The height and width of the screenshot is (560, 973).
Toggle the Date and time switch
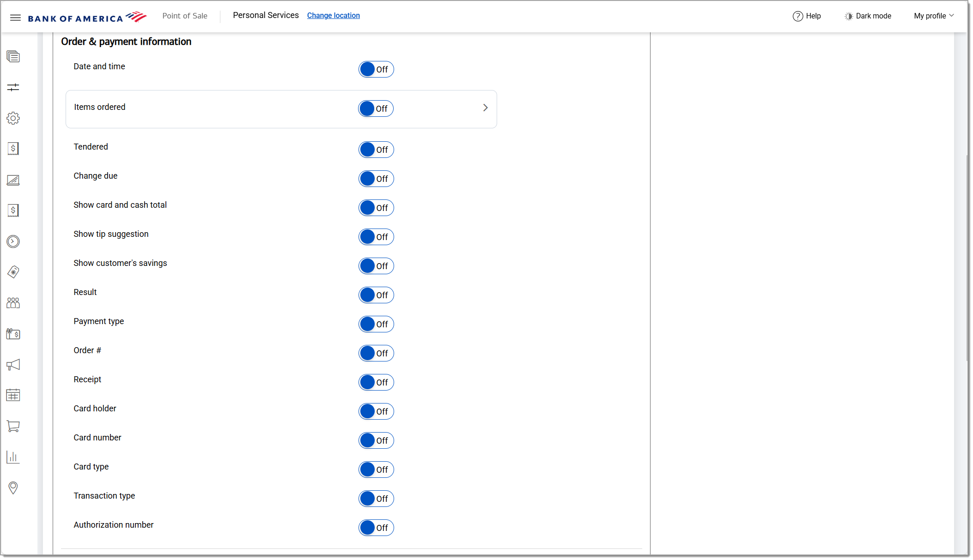(376, 69)
